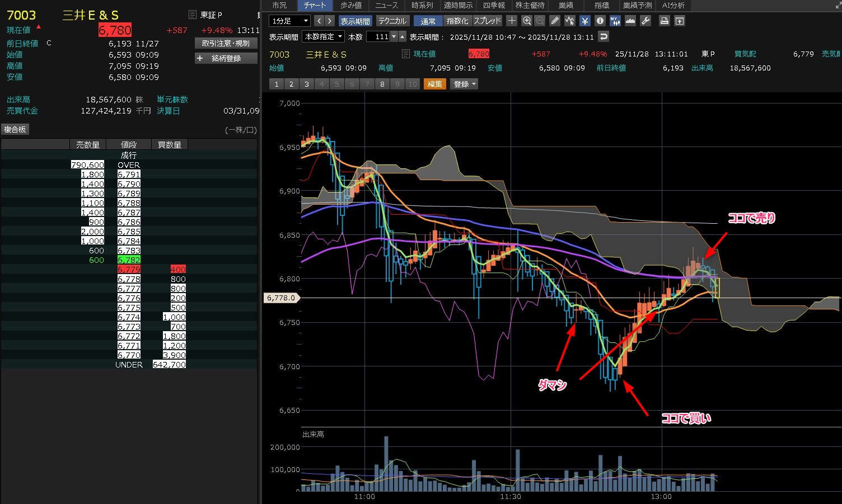Switch to the 歩み値 tab
The width and height of the screenshot is (842, 504).
[x=351, y=5]
